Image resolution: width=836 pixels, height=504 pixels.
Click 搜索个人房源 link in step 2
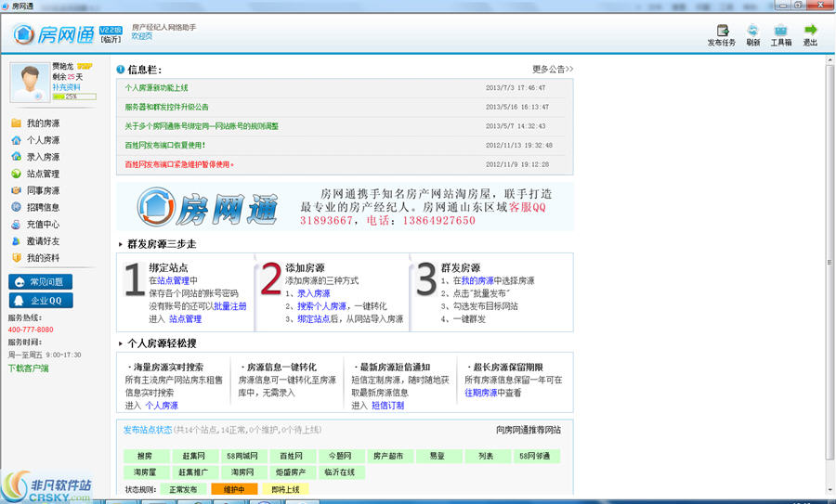pos(321,306)
